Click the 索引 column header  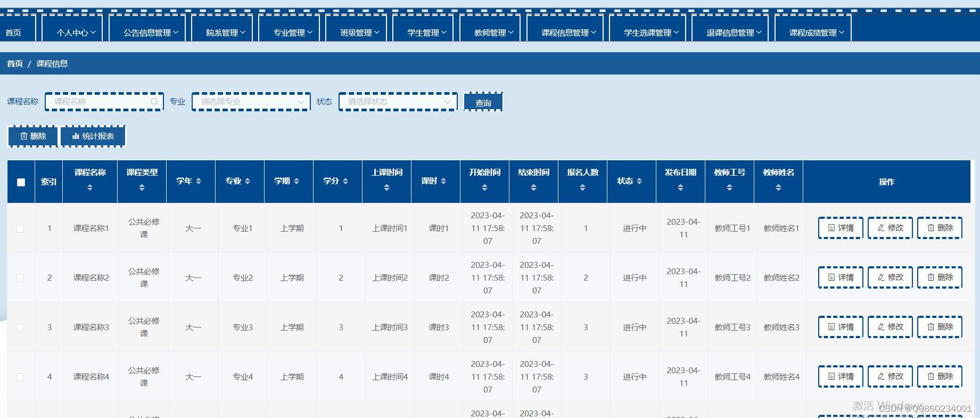48,182
